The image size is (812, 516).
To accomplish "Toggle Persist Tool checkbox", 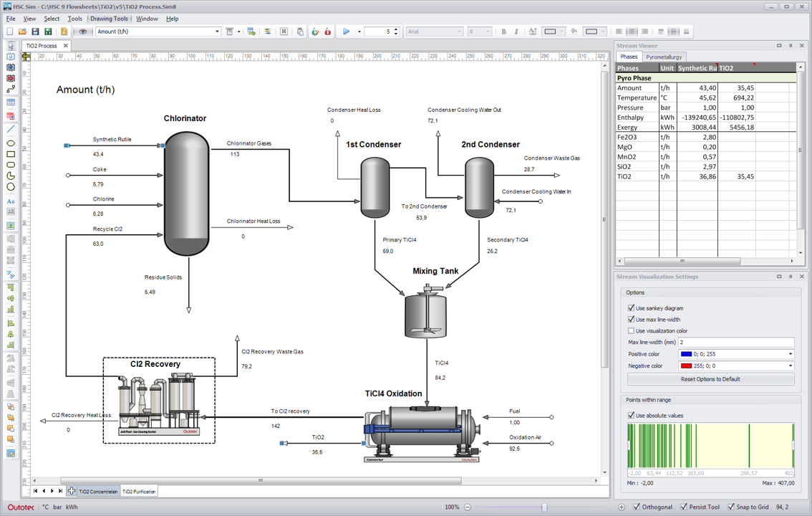I will coord(684,507).
